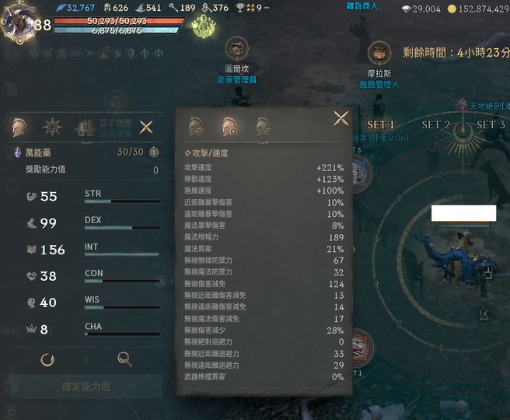Select the star burst tab icon

pos(52,127)
